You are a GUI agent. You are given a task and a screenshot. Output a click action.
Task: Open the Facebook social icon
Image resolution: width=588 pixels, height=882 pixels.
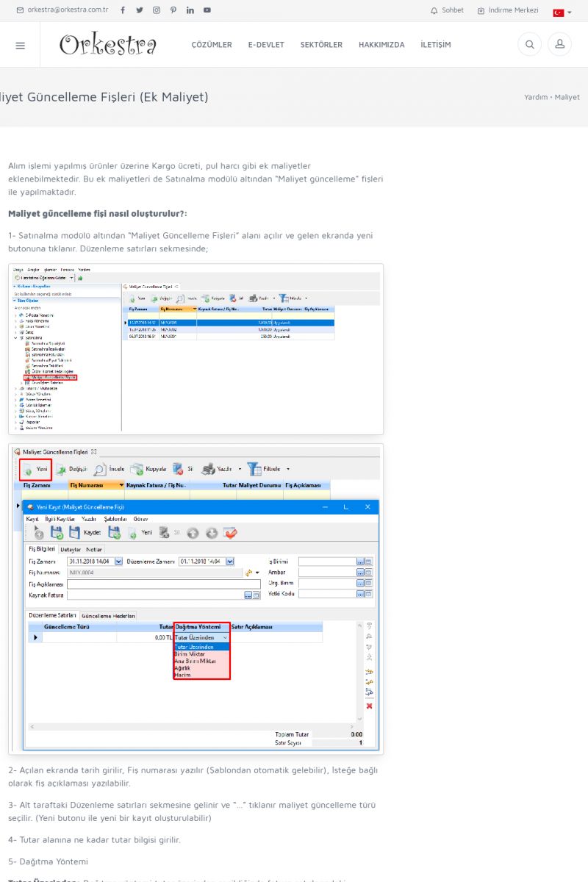tap(123, 10)
